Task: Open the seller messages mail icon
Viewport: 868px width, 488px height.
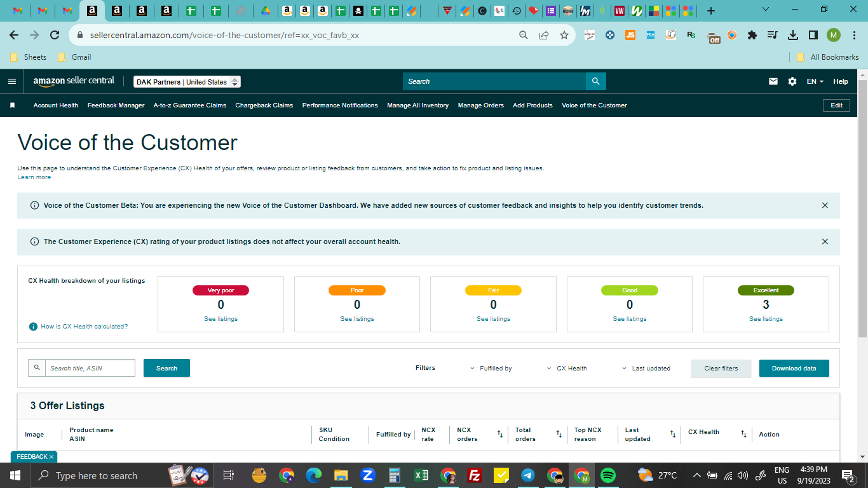Action: pos(773,81)
